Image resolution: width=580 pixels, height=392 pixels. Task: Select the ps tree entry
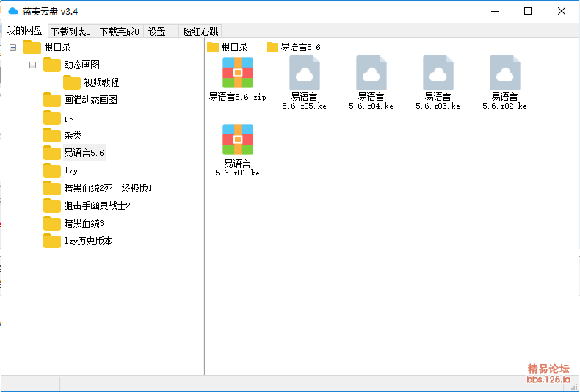coord(69,118)
